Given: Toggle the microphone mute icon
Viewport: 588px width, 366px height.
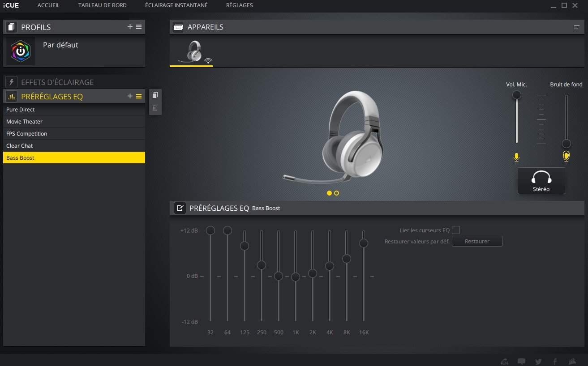Looking at the screenshot, I should (x=516, y=157).
